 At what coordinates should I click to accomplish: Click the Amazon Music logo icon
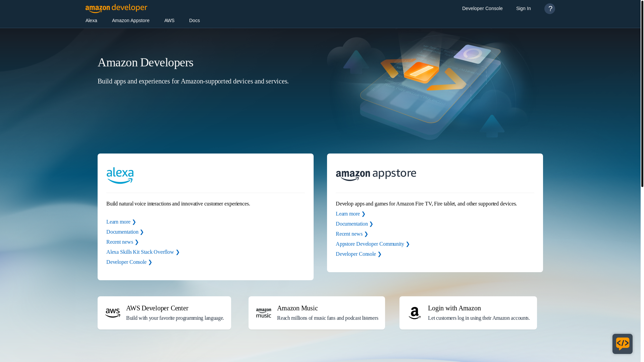[264, 313]
